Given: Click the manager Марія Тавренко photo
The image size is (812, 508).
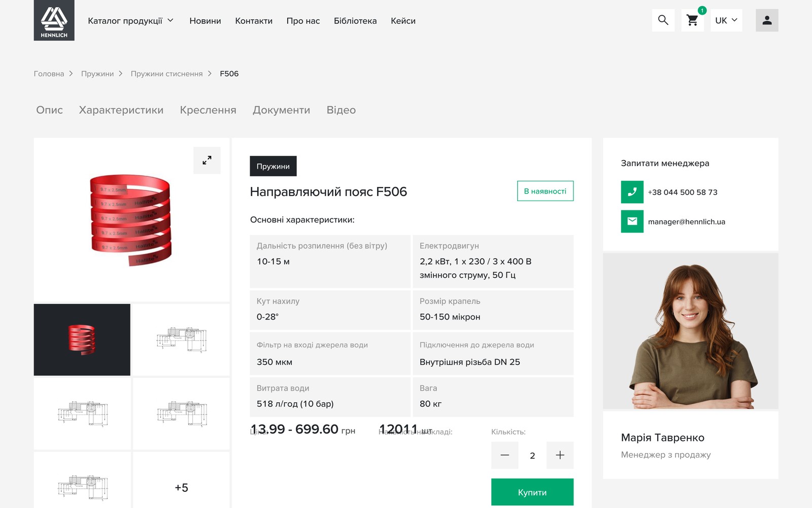Looking at the screenshot, I should (691, 331).
